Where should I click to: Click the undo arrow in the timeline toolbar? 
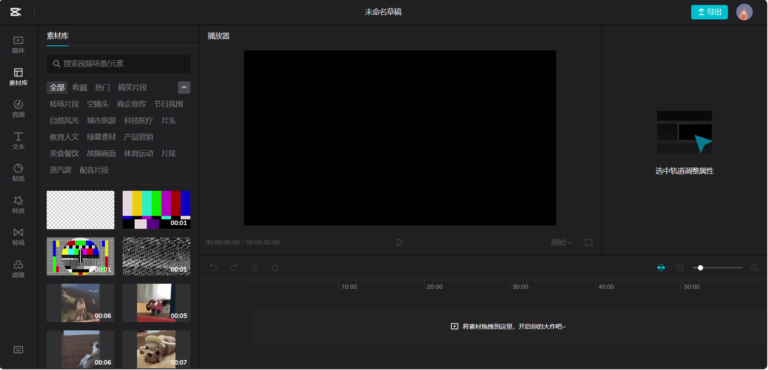pyautogui.click(x=213, y=268)
